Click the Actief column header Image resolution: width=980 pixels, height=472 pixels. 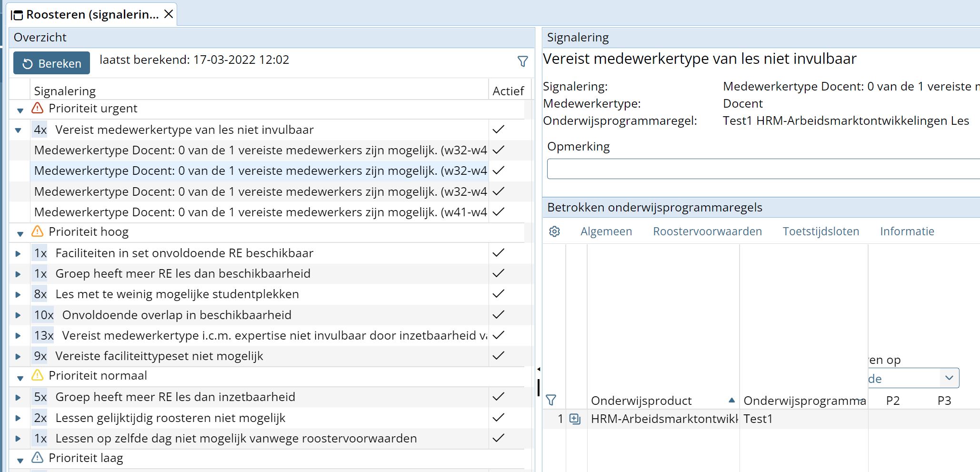click(x=508, y=91)
